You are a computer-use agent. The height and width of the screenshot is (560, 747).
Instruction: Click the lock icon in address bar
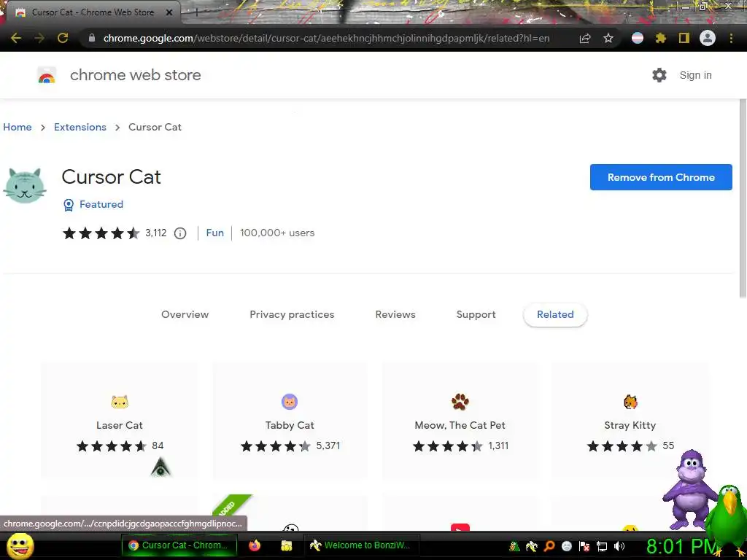click(92, 38)
